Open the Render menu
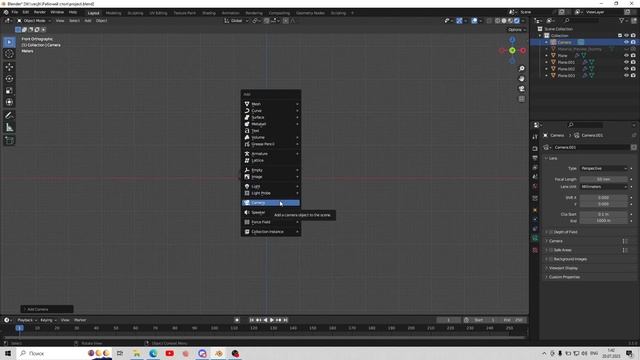This screenshot has width=640, height=360. coord(40,12)
